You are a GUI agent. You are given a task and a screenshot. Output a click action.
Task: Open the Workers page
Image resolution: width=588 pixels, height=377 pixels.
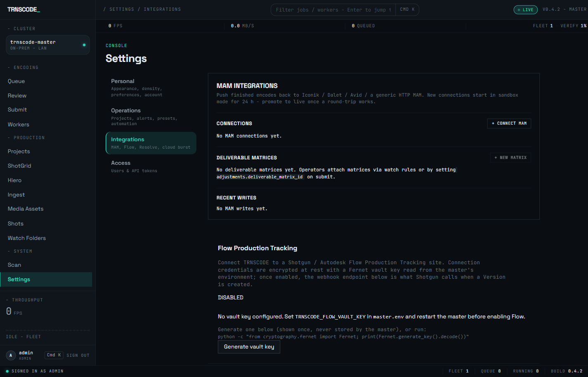(x=18, y=125)
